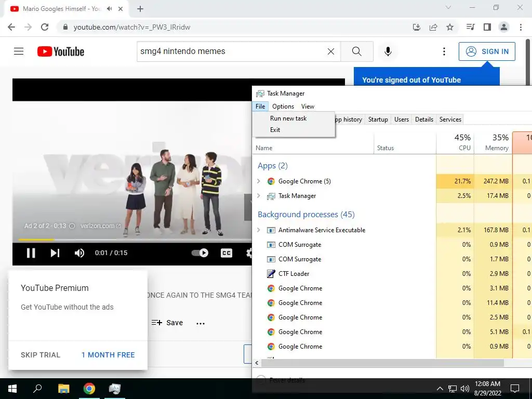Select Google Chrome process using 11.4 MB
Viewport: 532px width, 399px height.
tap(344, 303)
